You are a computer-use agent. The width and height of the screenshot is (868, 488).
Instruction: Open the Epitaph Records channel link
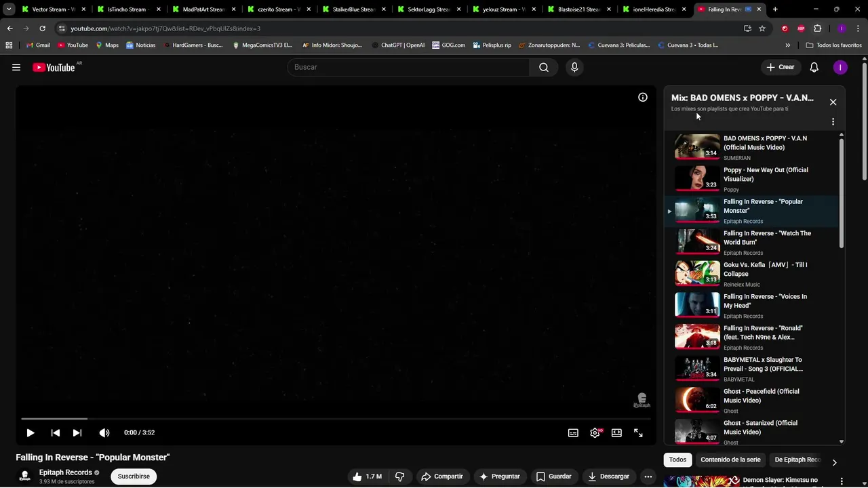[x=66, y=472]
